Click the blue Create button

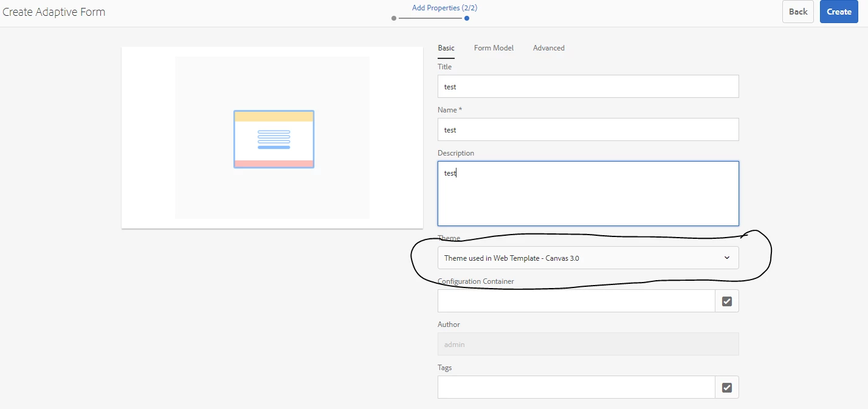coord(839,12)
